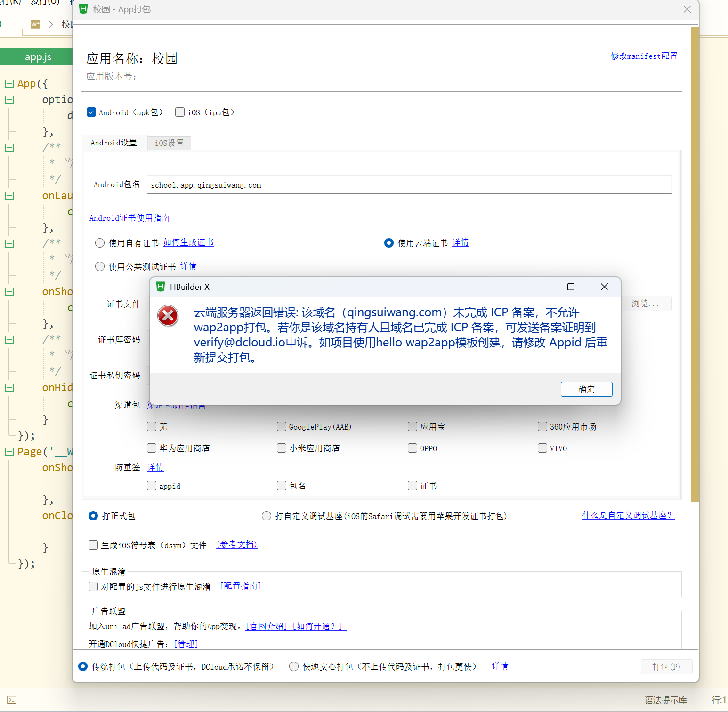
Task: Collapse the App({ code fold marker
Action: [x=9, y=84]
